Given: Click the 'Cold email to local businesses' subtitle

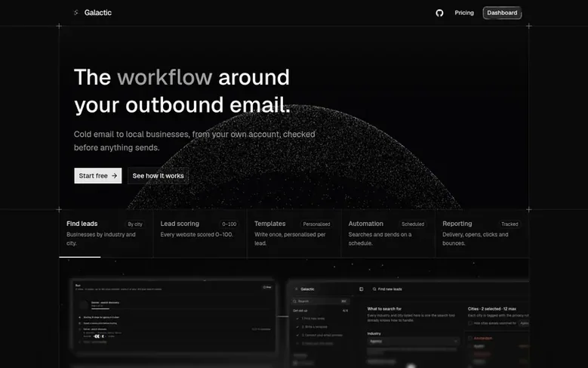Looking at the screenshot, I should tap(194, 141).
